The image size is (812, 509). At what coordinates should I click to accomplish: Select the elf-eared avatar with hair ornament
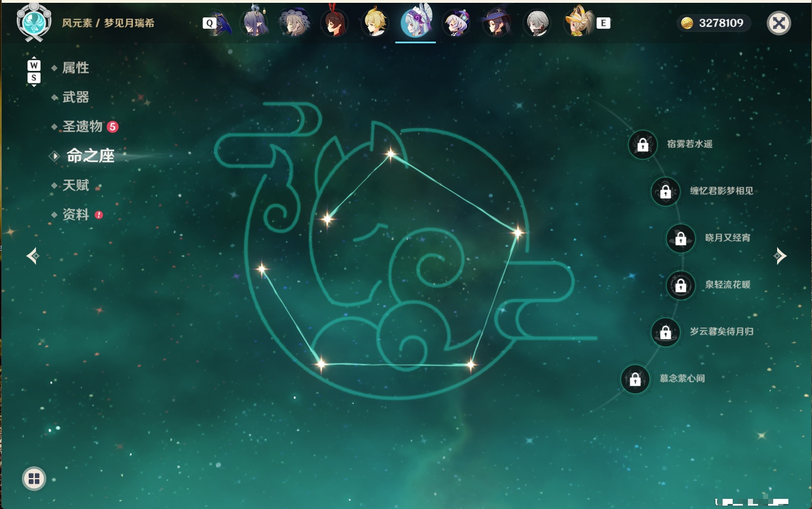click(254, 22)
